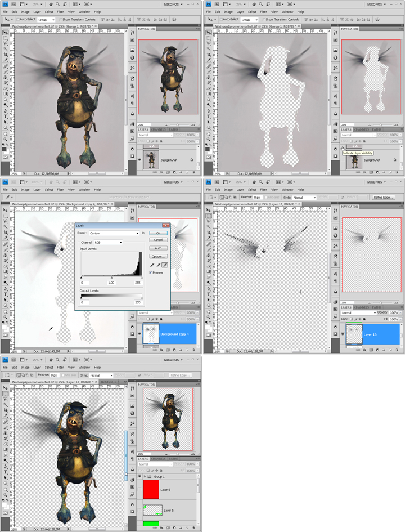Click lock position icon in Layer 16 window's Lock row
The image size is (405, 532).
(360, 319)
